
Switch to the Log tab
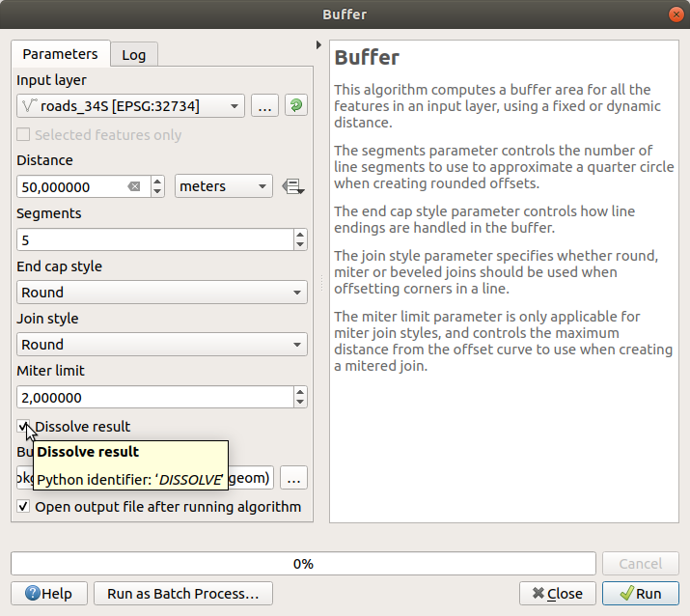coord(133,55)
